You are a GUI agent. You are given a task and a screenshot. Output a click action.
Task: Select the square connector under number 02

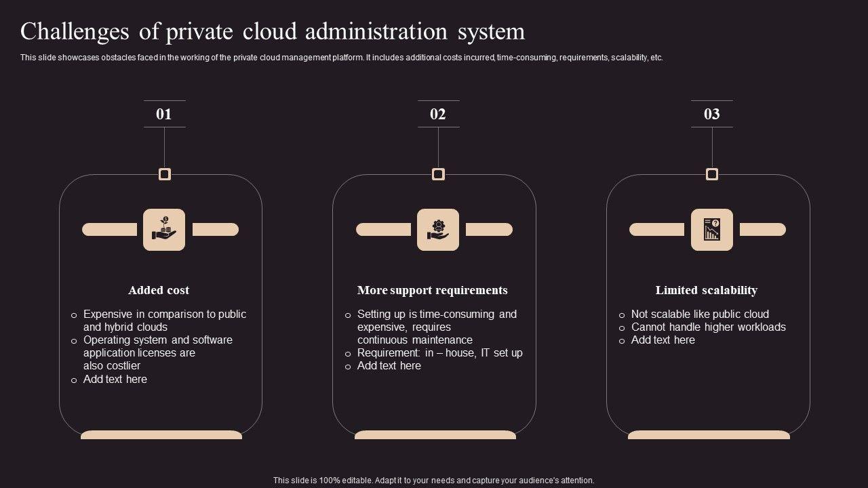[x=438, y=174]
